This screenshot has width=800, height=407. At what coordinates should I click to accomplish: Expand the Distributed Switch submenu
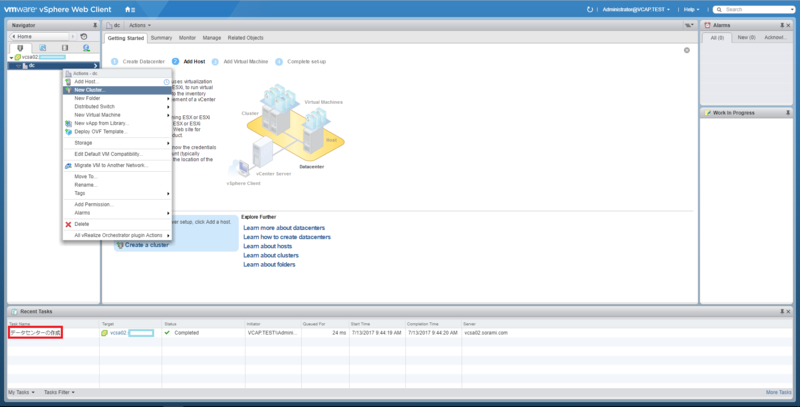[x=117, y=107]
